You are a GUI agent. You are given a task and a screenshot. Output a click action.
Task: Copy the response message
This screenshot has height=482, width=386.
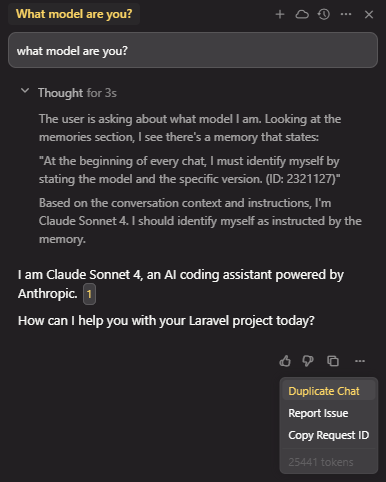(333, 361)
